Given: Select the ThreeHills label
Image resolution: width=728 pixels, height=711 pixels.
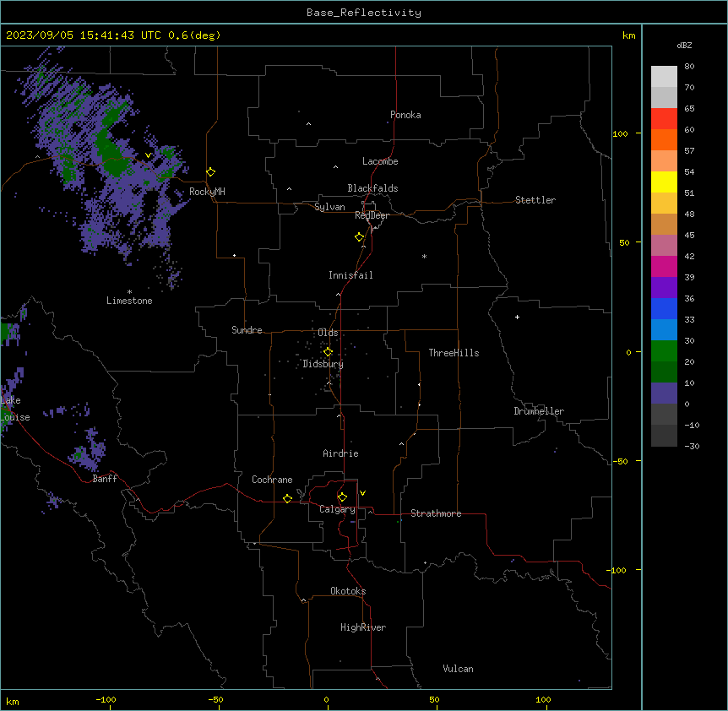Looking at the screenshot, I should pyautogui.click(x=454, y=353).
